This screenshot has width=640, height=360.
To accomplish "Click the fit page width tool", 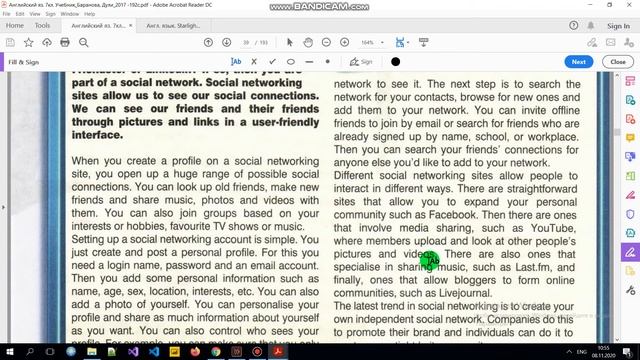I will point(400,42).
